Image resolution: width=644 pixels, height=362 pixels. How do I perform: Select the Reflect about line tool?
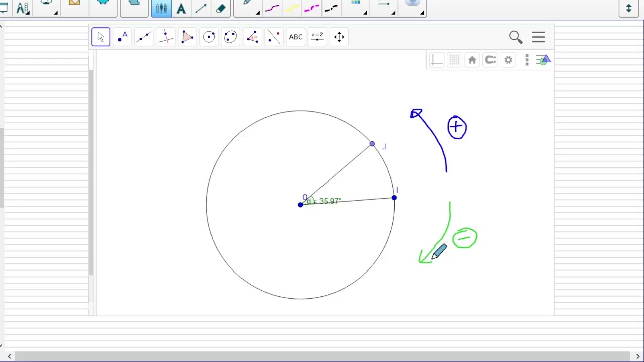(x=274, y=37)
